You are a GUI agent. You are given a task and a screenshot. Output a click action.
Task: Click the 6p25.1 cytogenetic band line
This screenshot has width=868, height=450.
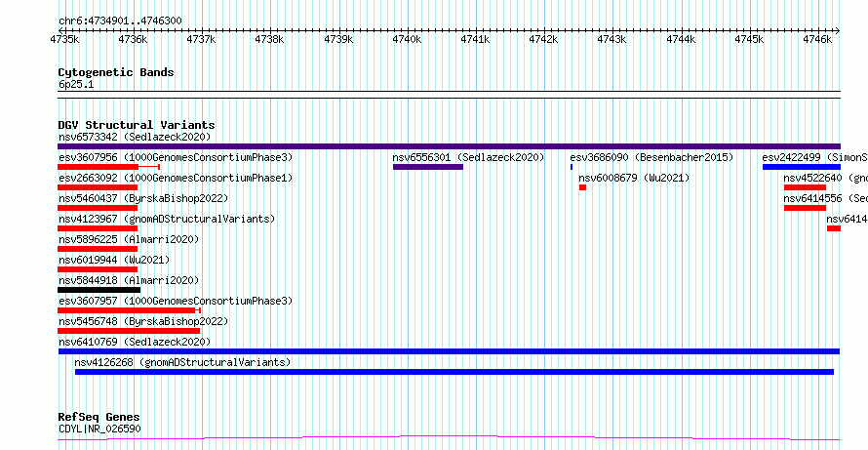pos(449,95)
